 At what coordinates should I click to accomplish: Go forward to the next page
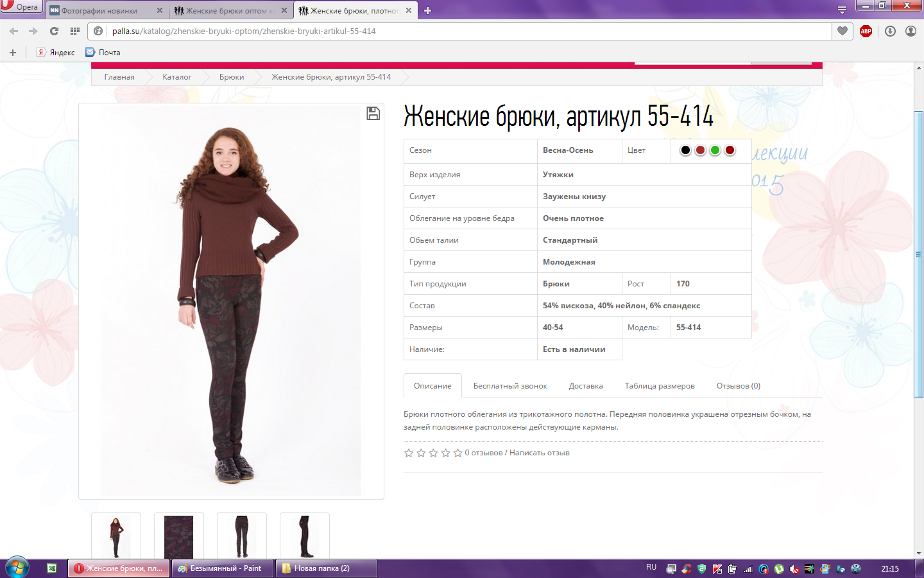pos(33,31)
